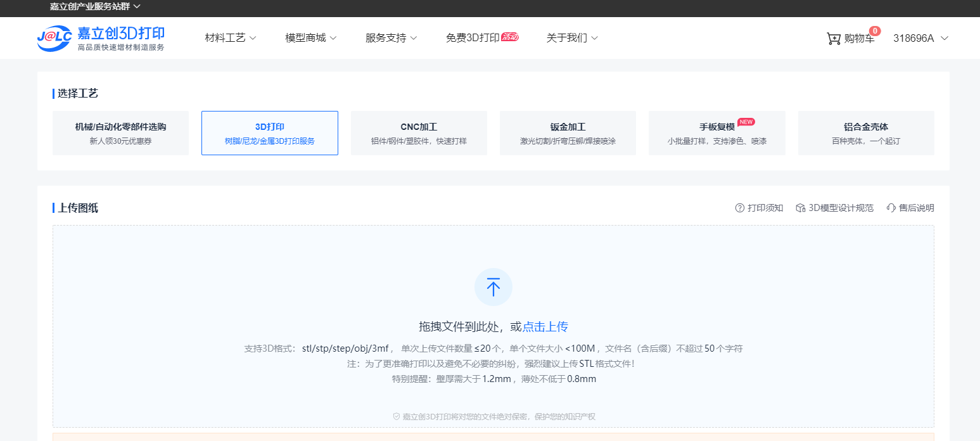Expand the 模型商城 menu chevron
Screen dimensions: 980x441
(x=333, y=38)
